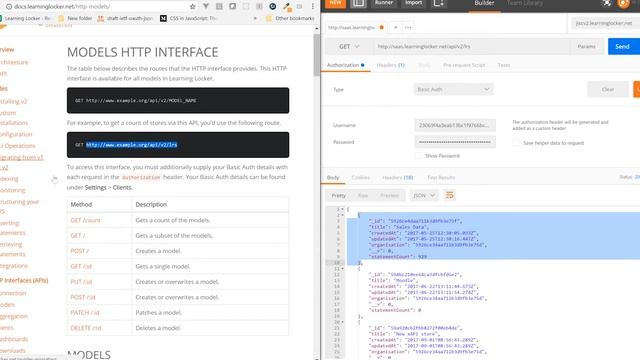The height and width of the screenshot is (360, 640).
Task: Open the draft-ietf-oauth-json bookmark
Action: pos(126,18)
